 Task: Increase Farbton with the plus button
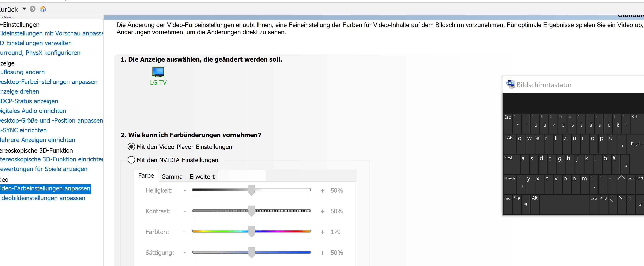click(322, 232)
